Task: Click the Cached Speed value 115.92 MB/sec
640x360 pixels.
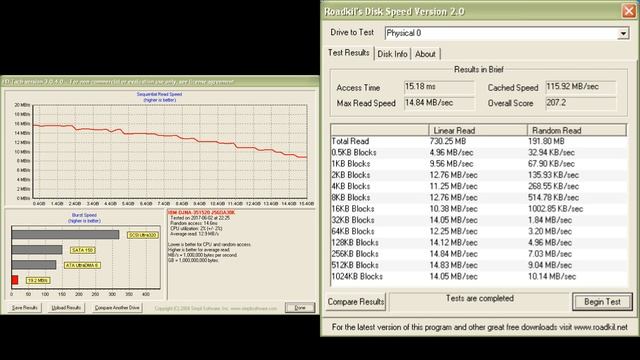Action: (x=581, y=87)
